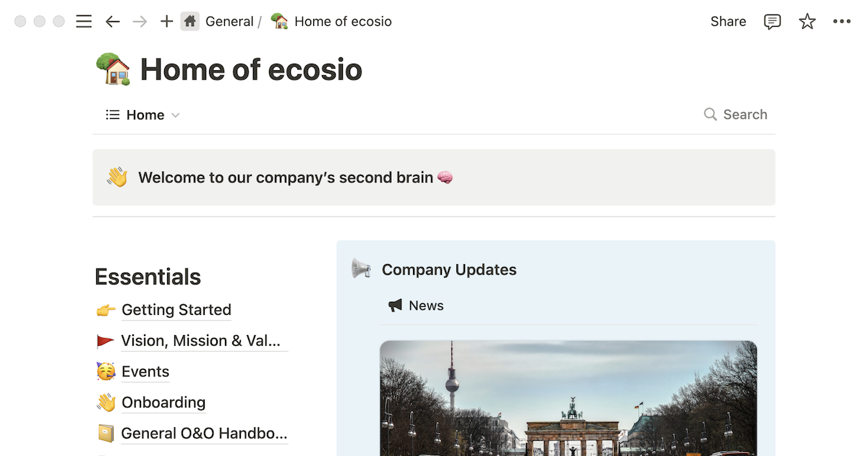Expand the Home view dropdown
The height and width of the screenshot is (456, 868).
[x=175, y=114]
